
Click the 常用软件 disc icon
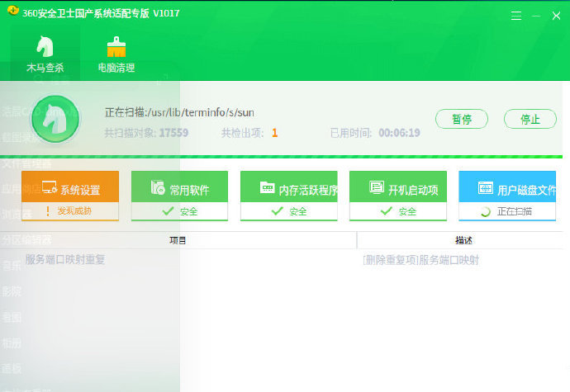tap(158, 187)
